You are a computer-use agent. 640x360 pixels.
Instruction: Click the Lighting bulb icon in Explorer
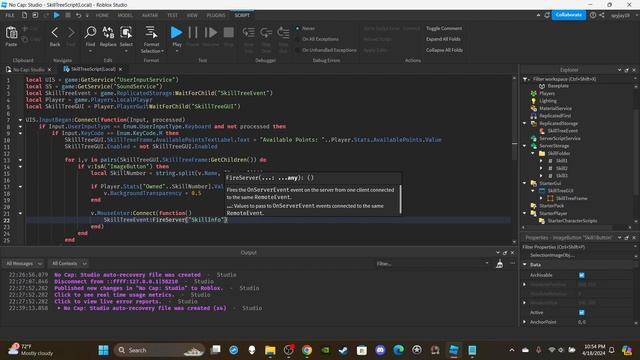533,101
